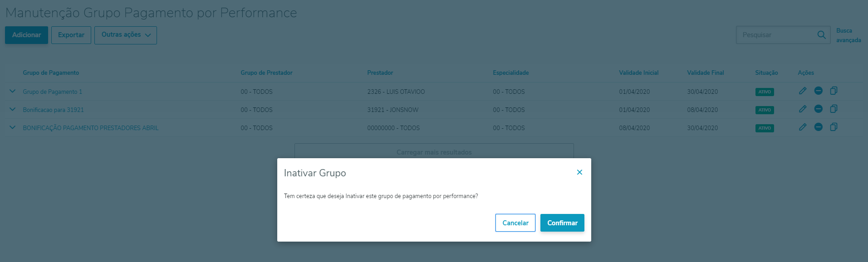Click ATIVO badge of Bonificacao para 31921
868x262 pixels.
765,110
